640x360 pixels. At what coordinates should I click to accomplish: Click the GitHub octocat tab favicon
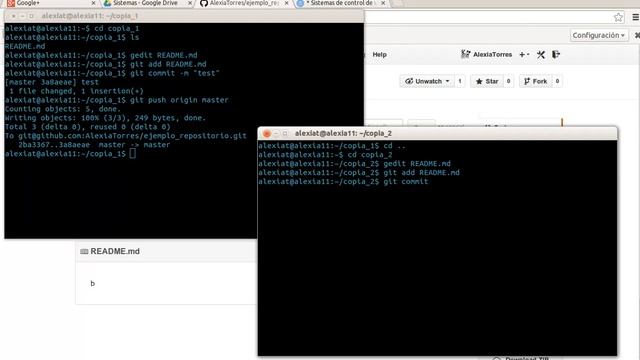[204, 3]
